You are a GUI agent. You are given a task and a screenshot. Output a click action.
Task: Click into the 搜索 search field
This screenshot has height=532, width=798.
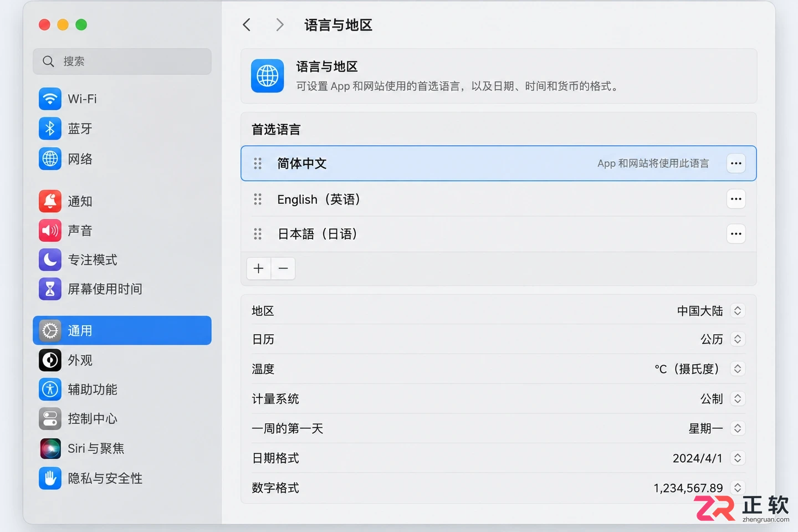tap(122, 62)
